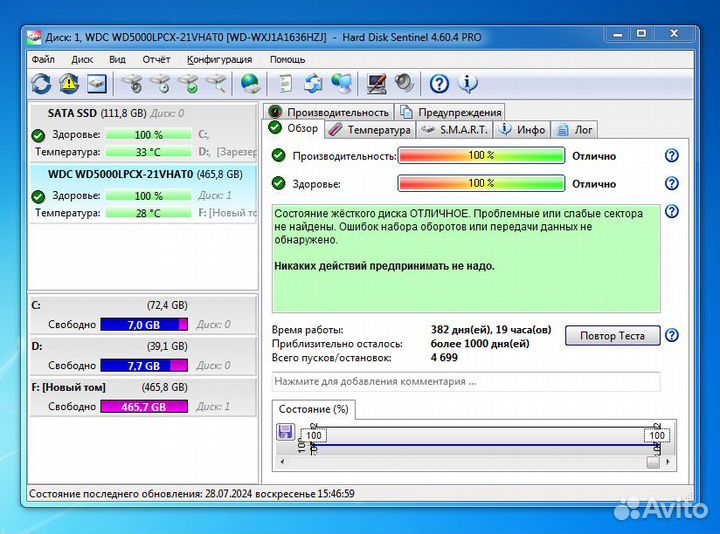
Task: Open the Отчёт menu
Action: point(156,59)
